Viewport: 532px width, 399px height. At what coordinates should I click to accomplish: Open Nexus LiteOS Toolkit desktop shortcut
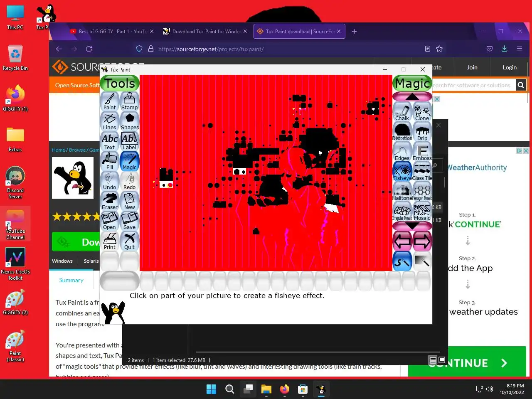pos(15,264)
